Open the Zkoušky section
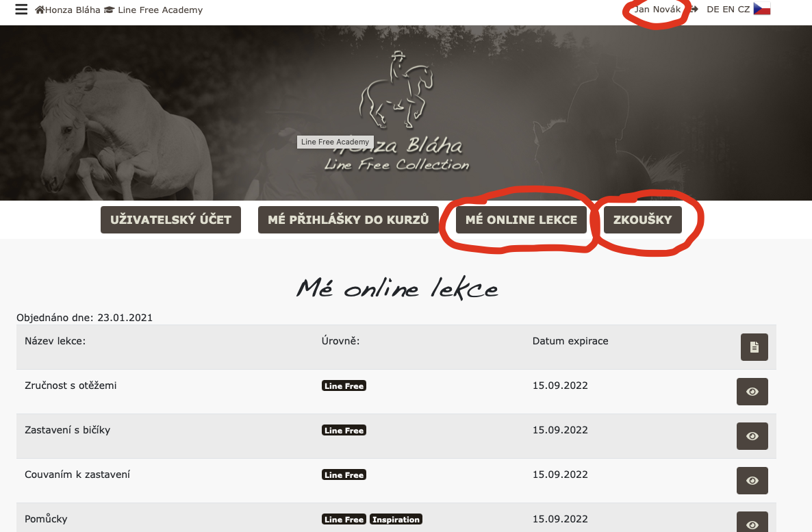Image resolution: width=812 pixels, height=532 pixels. click(642, 220)
